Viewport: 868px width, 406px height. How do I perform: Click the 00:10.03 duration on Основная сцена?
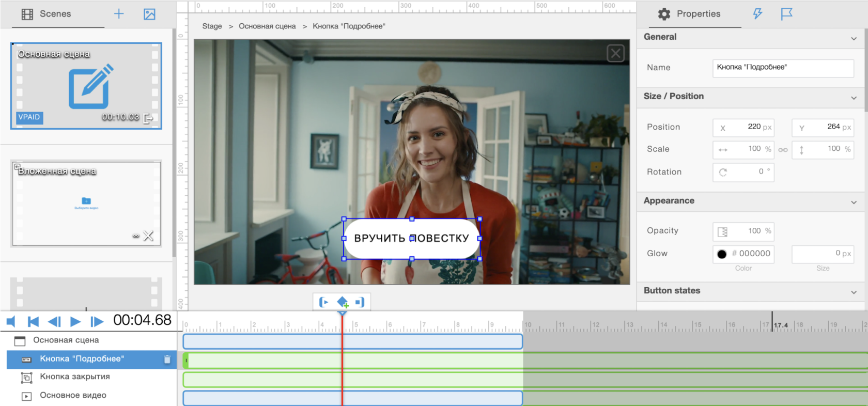[x=120, y=117]
